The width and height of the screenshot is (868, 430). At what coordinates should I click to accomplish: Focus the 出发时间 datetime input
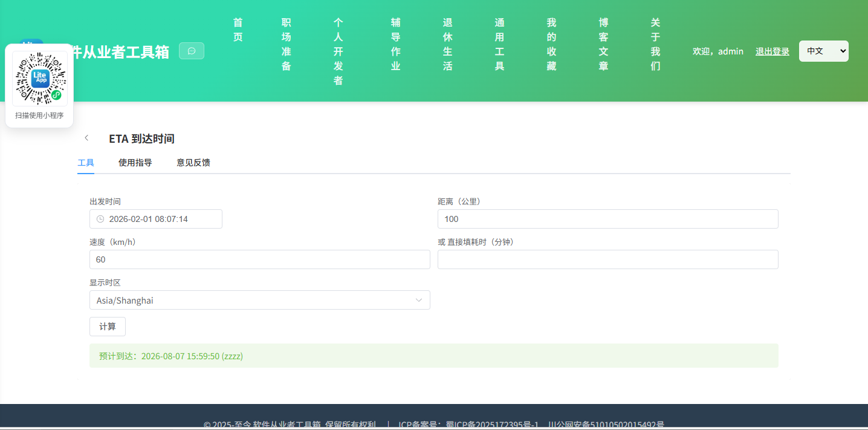156,219
